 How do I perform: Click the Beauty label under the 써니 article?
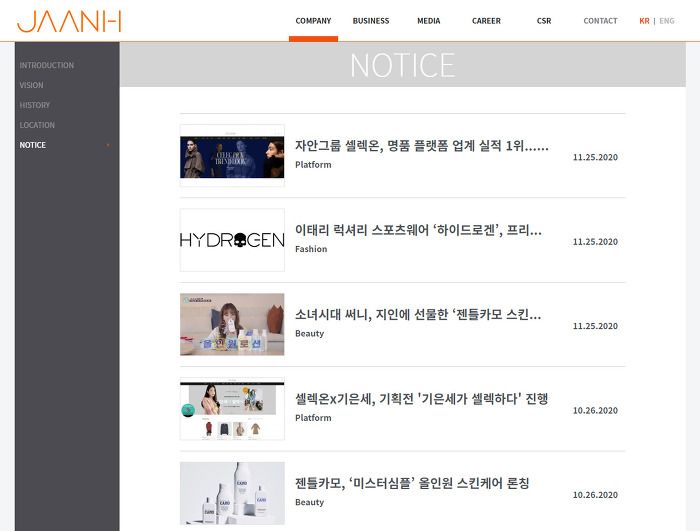pos(309,334)
